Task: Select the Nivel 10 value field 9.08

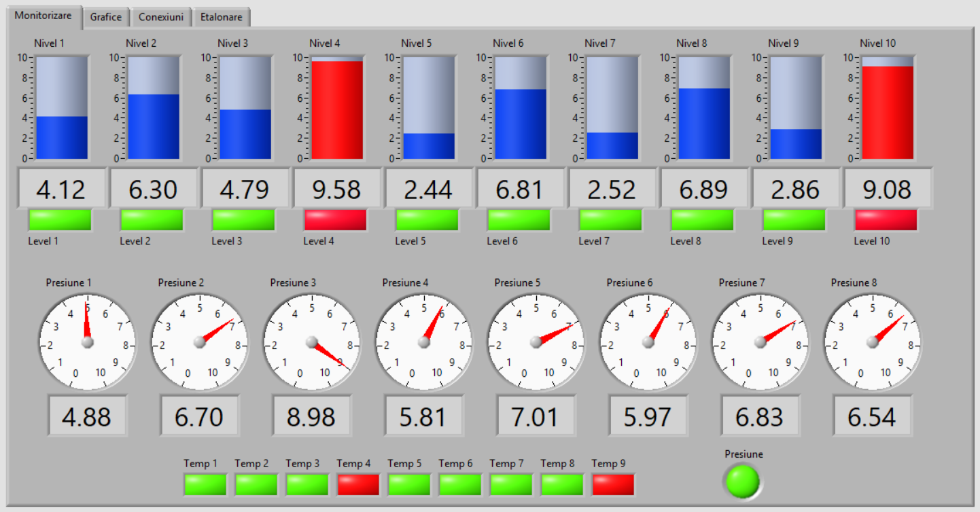Action: click(x=887, y=189)
